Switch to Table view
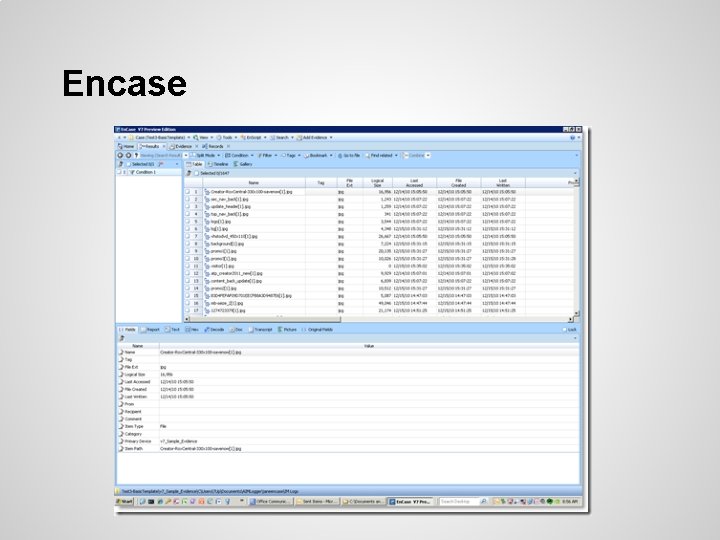Image resolution: width=720 pixels, height=540 pixels. click(194, 164)
